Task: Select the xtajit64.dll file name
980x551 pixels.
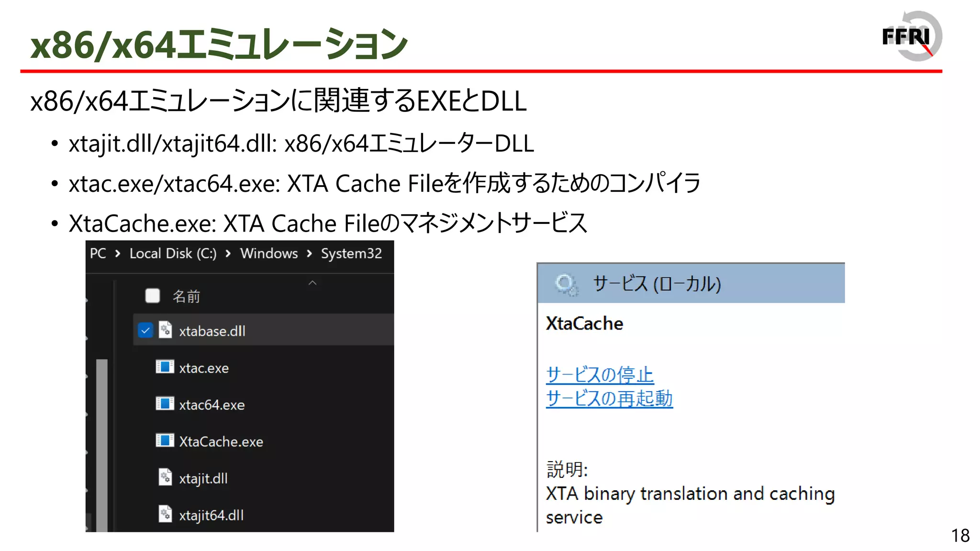Action: [212, 515]
